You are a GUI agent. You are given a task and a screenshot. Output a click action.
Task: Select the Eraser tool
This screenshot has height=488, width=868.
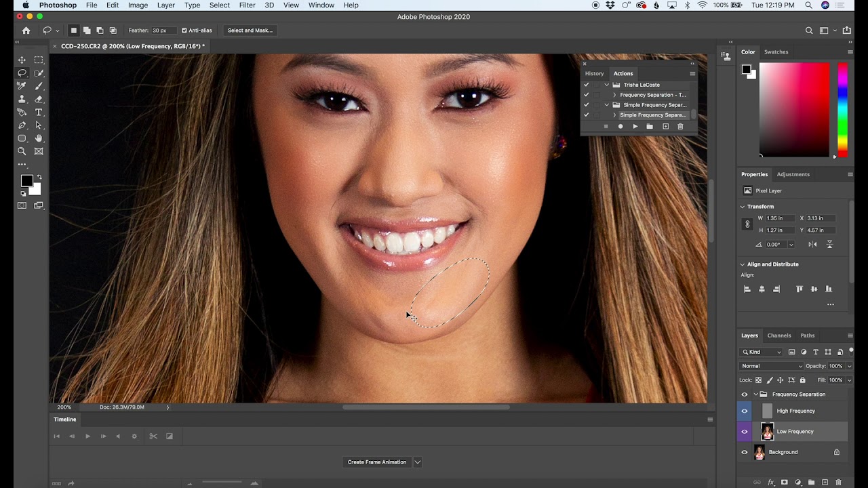click(39, 99)
